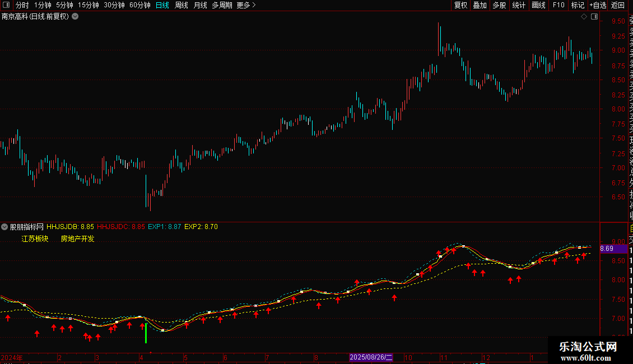
Task: Click the 复权 adjustment button
Action: (460, 5)
